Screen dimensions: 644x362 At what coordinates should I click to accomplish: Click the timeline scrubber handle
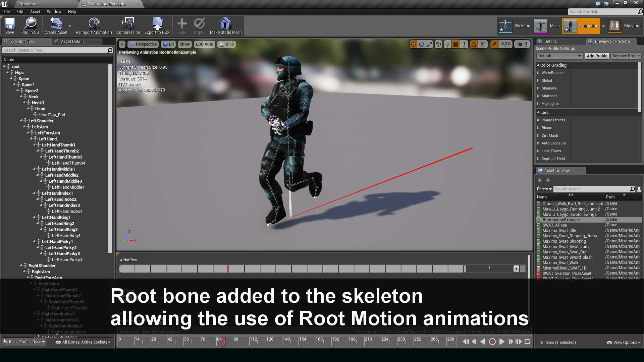click(223, 342)
